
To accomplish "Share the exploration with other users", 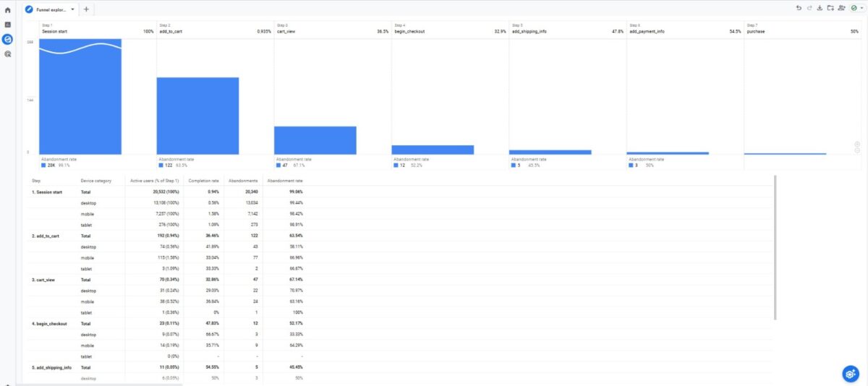I will coord(841,8).
